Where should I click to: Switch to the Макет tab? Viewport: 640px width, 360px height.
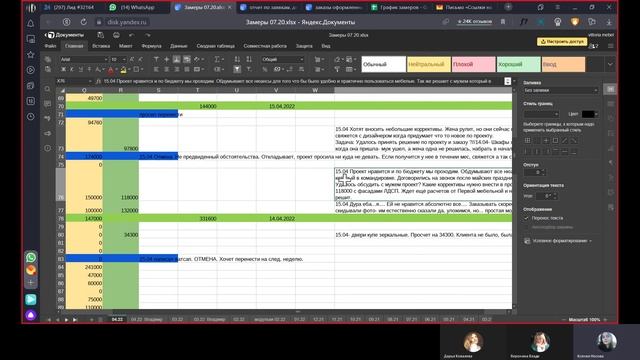coord(125,46)
